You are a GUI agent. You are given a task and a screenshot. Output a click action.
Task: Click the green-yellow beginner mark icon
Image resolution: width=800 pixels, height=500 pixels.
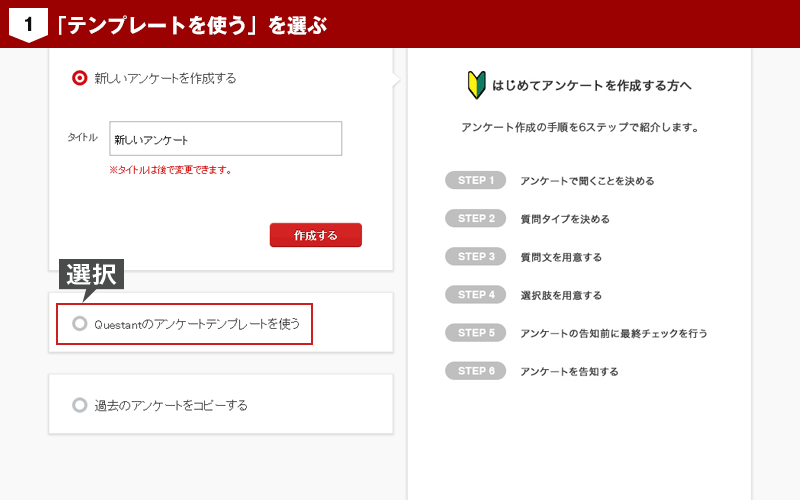click(x=476, y=85)
